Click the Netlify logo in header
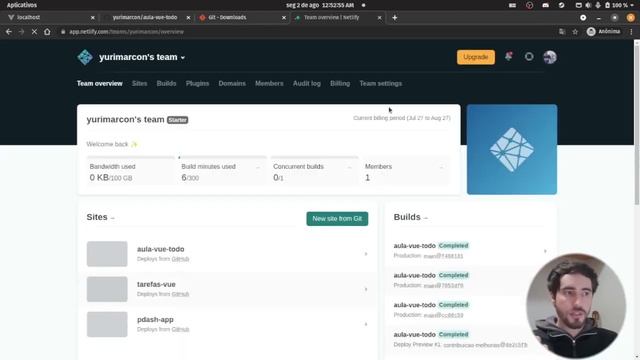The image size is (640, 360). pos(85,57)
